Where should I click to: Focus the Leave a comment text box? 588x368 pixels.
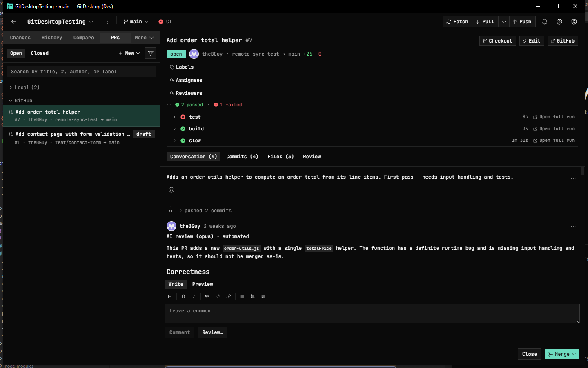(372, 314)
